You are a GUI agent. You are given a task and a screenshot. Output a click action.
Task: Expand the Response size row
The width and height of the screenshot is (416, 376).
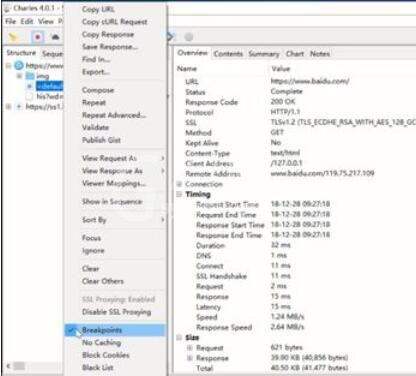coord(190,358)
